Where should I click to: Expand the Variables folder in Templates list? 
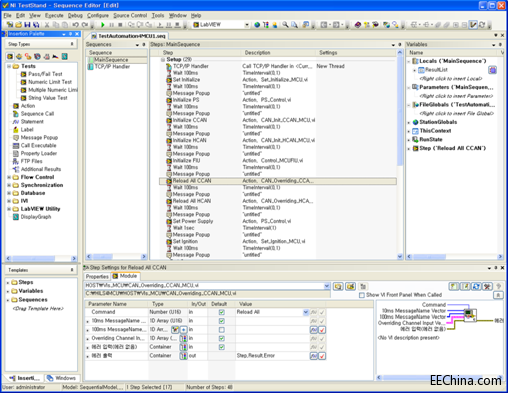coord(8,291)
